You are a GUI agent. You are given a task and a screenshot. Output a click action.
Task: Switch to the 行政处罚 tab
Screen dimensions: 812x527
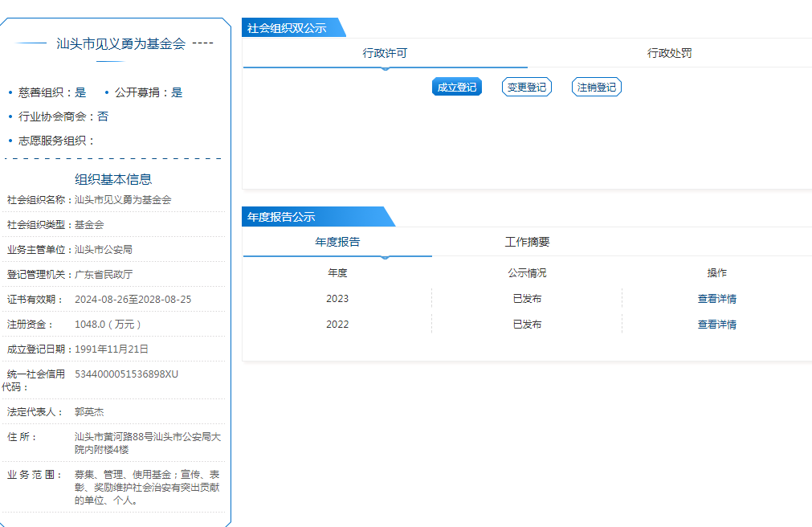[x=669, y=53]
